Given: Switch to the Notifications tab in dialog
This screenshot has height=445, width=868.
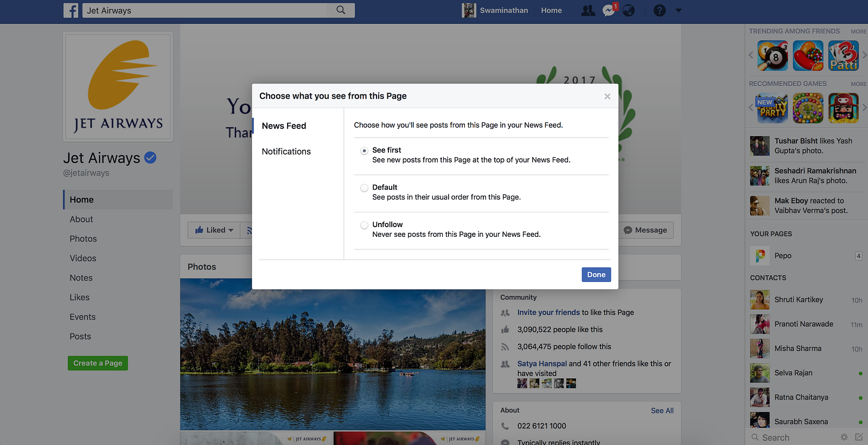Looking at the screenshot, I should tap(286, 152).
